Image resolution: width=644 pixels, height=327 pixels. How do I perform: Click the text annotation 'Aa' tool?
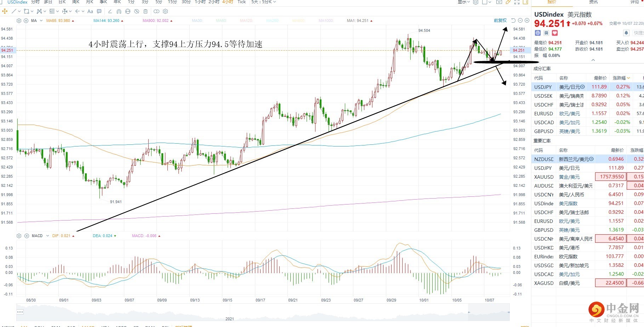pos(90,11)
